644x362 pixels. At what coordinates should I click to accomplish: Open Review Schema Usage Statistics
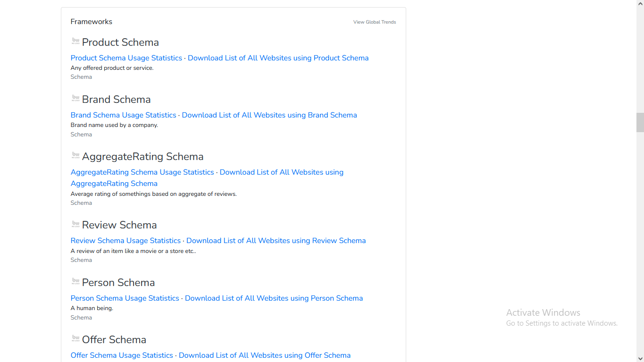click(126, 241)
